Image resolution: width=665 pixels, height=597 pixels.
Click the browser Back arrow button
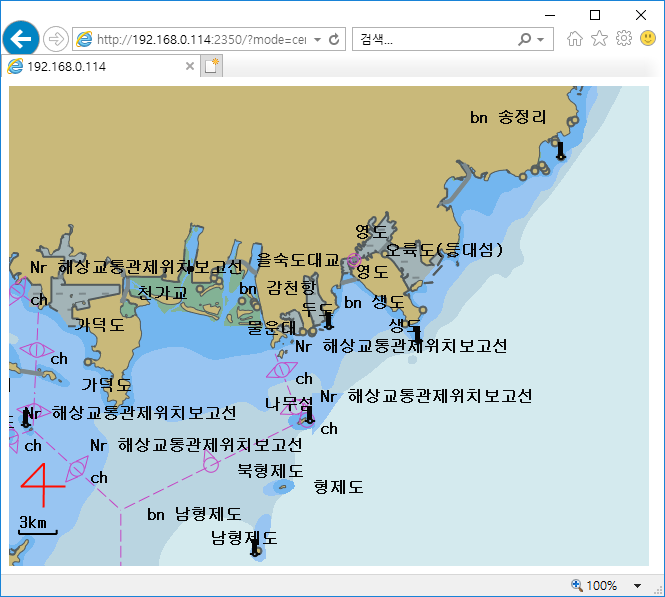pyautogui.click(x=20, y=39)
